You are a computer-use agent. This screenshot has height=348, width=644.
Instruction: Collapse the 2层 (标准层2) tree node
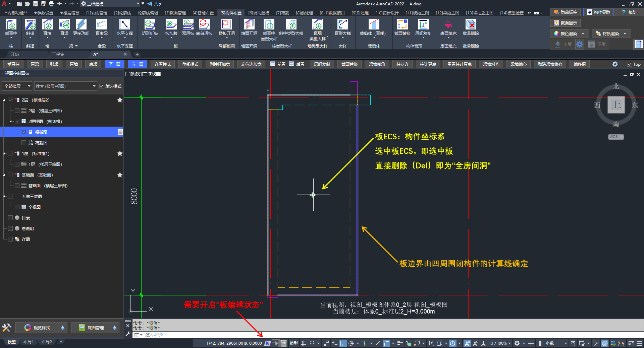point(4,100)
